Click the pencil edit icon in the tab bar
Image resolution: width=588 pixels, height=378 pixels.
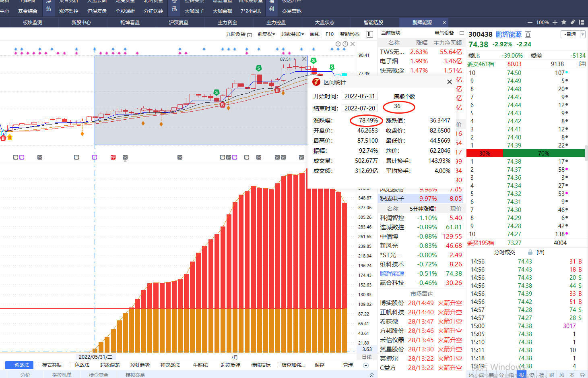573,22
